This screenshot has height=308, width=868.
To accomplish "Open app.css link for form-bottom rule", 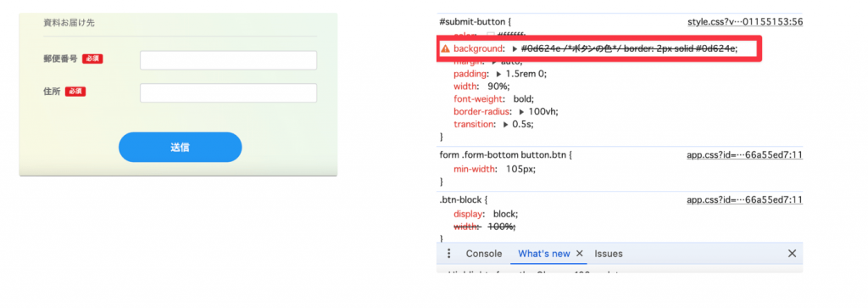I will pyautogui.click(x=744, y=155).
